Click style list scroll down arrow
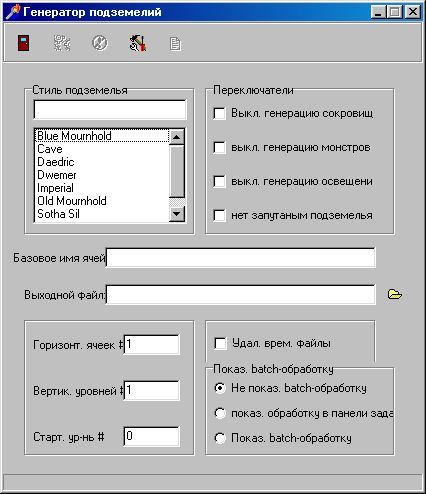Viewport: 426px width, 494px height. click(x=177, y=214)
